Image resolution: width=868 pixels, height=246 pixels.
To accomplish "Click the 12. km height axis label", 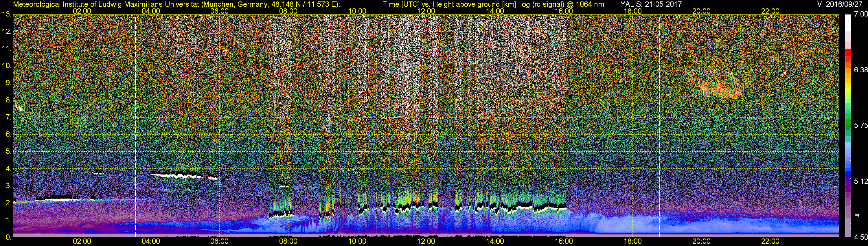I will pos(7,32).
